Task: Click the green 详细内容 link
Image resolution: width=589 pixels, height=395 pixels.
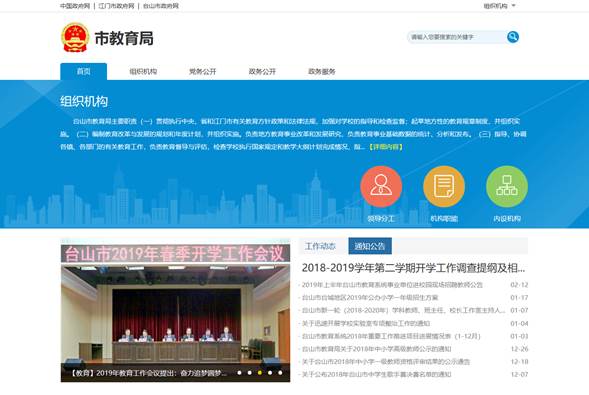Action: [386, 147]
